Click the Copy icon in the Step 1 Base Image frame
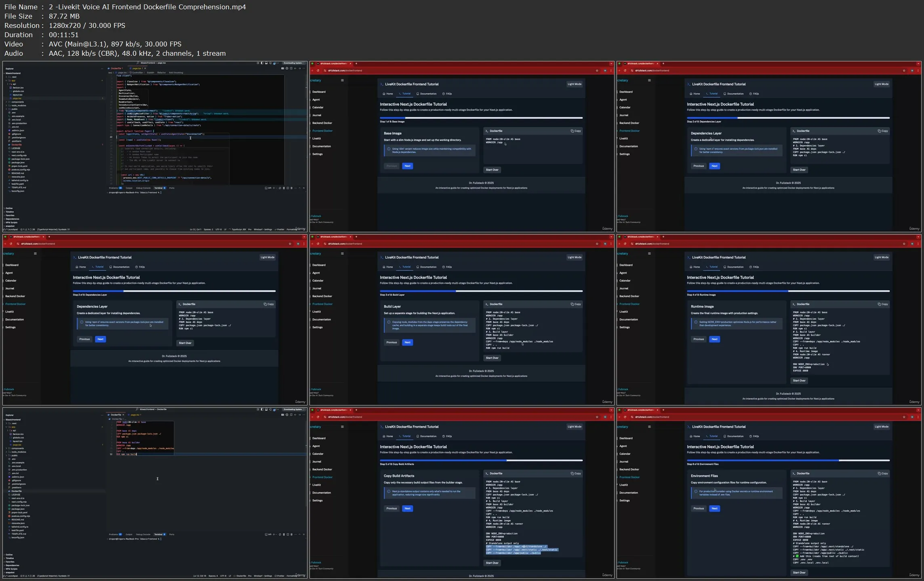This screenshot has width=924, height=581. click(572, 131)
